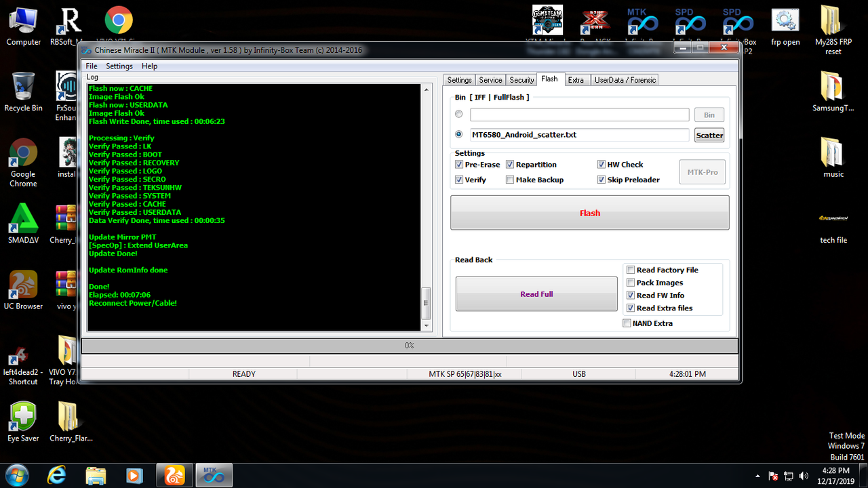
Task: Launch the Eye Saver shortcut
Action: click(x=23, y=422)
